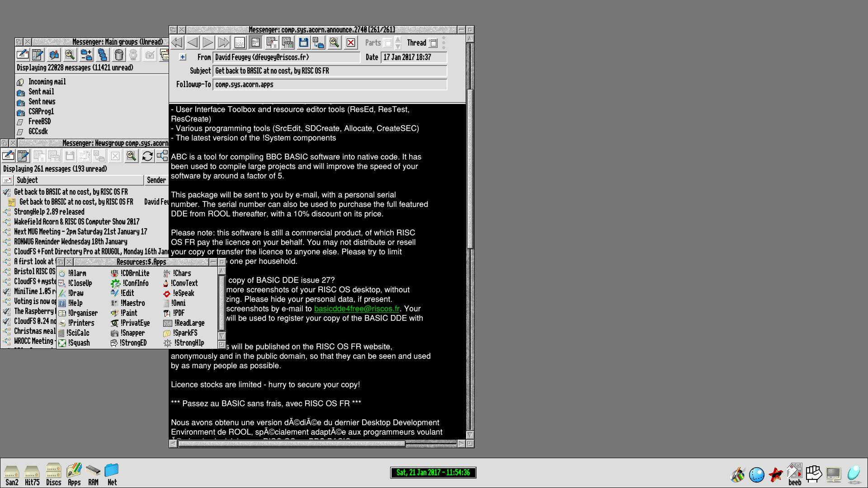The width and height of the screenshot is (868, 488).
Task: Toggle threaded view icon in Newsgroup window
Action: pos(162,156)
